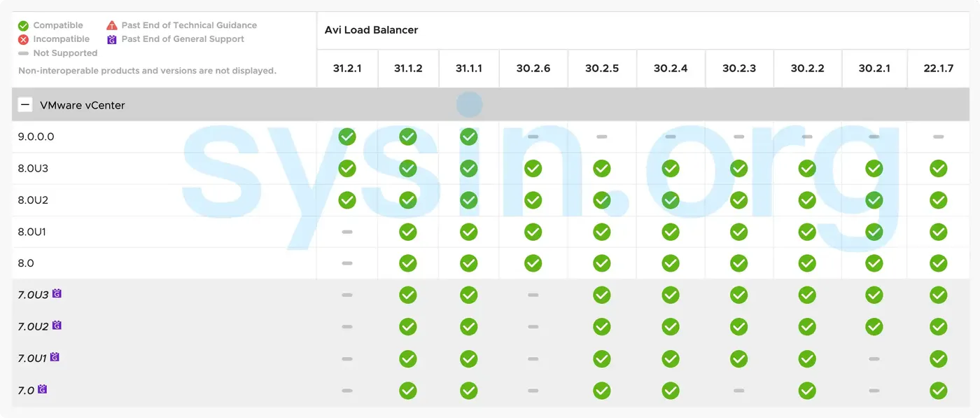
Task: Click the purple support icon beside 7.0U3
Action: tap(57, 293)
